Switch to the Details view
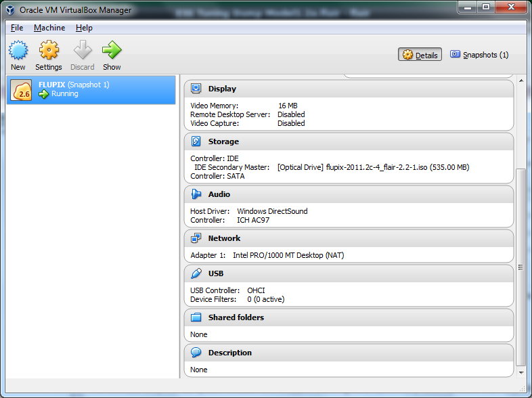 (420, 55)
